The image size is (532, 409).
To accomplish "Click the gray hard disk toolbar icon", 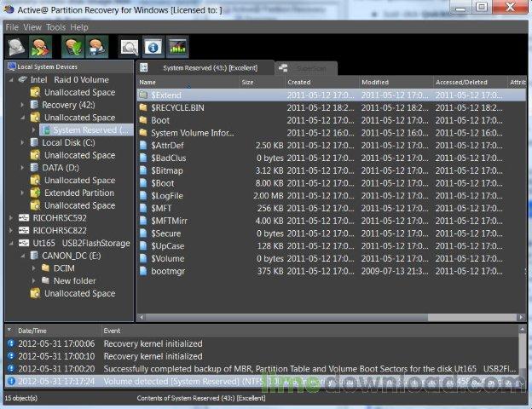I will (17, 47).
